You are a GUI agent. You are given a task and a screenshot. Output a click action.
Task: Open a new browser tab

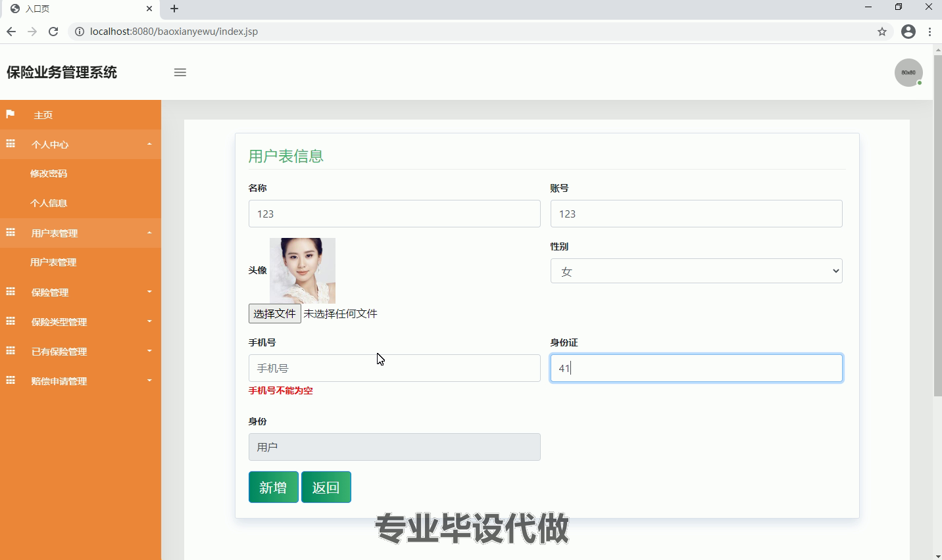click(x=174, y=9)
